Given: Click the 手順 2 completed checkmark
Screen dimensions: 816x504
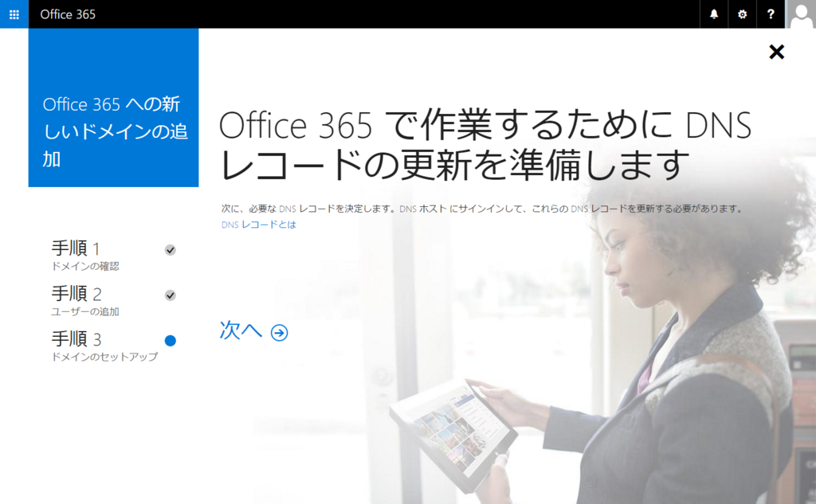Looking at the screenshot, I should [x=171, y=295].
